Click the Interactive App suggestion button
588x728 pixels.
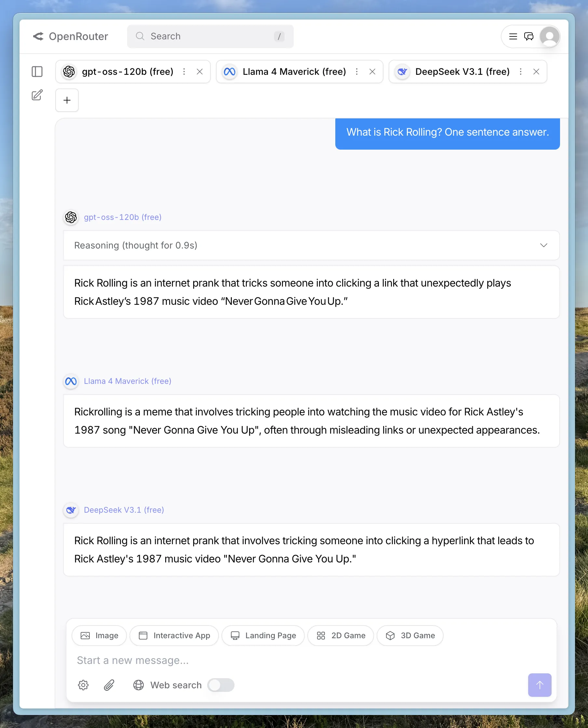pyautogui.click(x=174, y=636)
